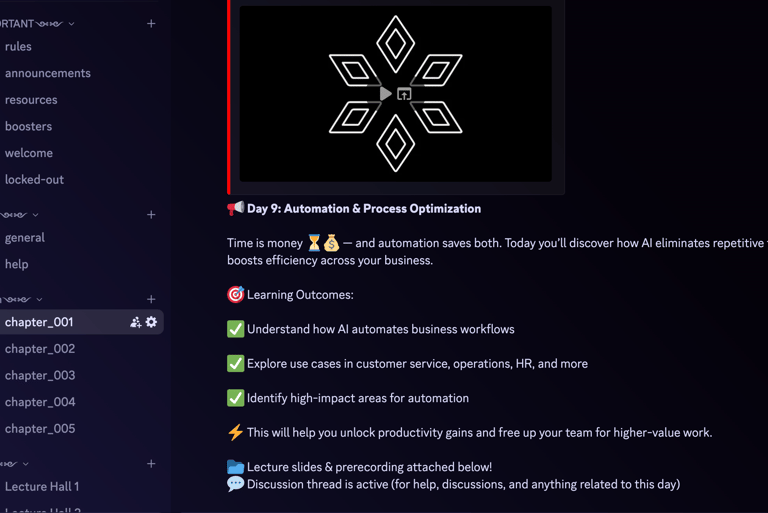Image resolution: width=768 pixels, height=513 pixels.
Task: Open channel settings gear for chapter_001
Action: [151, 322]
